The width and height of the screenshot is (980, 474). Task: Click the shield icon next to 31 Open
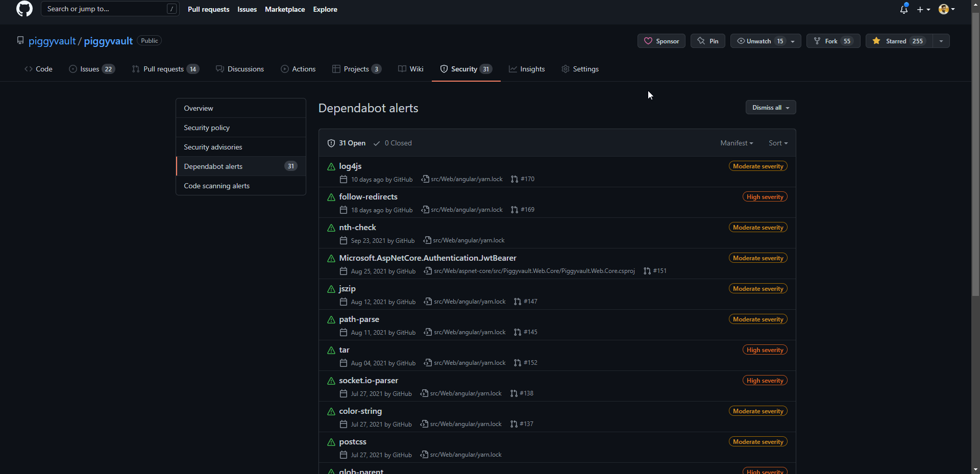pyautogui.click(x=331, y=143)
